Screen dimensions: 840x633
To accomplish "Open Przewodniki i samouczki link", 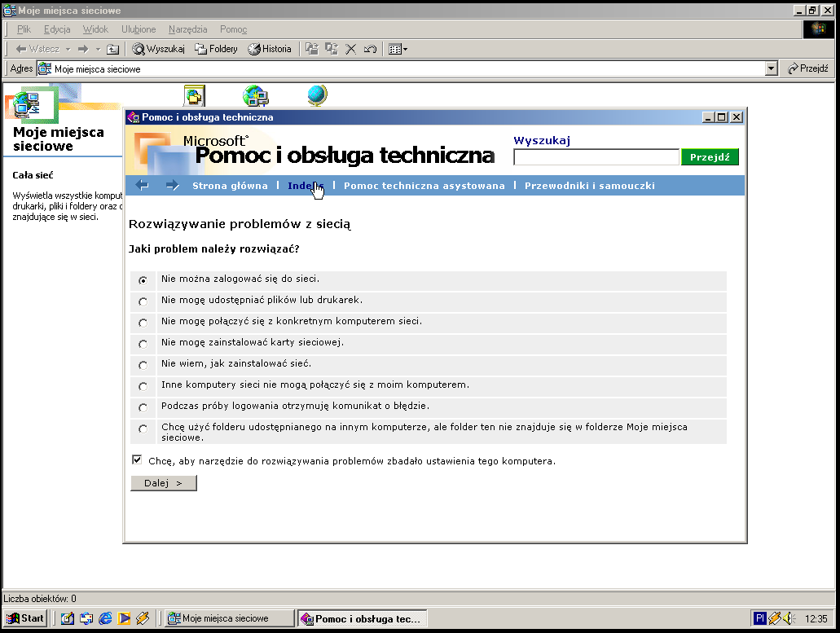I will [589, 186].
